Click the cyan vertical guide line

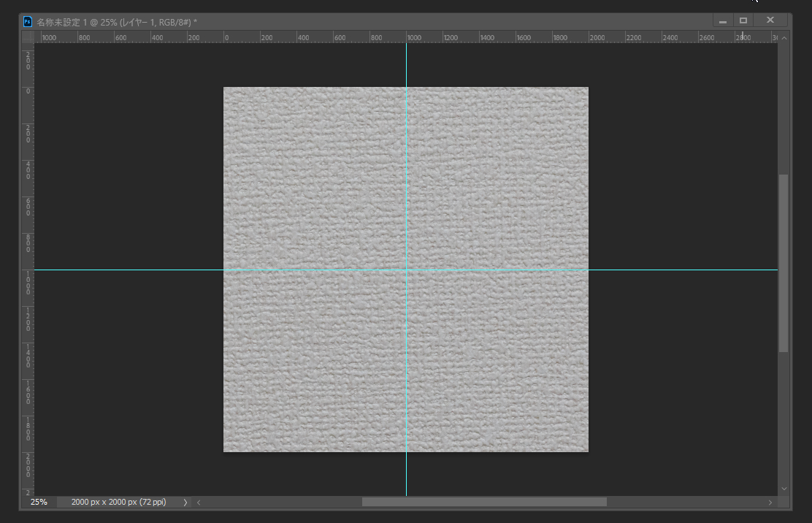pos(407,183)
